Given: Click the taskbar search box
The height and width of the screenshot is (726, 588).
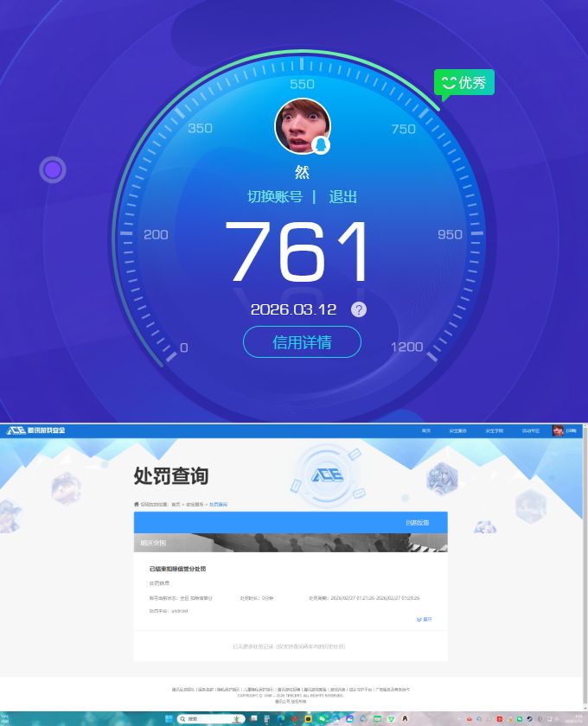Looking at the screenshot, I should pyautogui.click(x=211, y=718).
